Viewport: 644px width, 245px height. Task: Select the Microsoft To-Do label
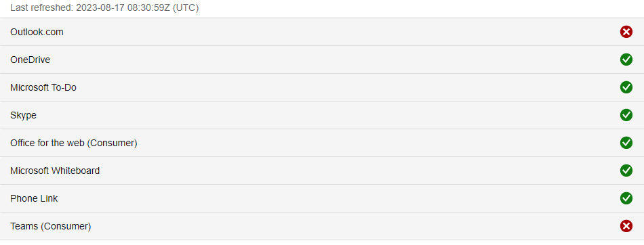coord(43,87)
